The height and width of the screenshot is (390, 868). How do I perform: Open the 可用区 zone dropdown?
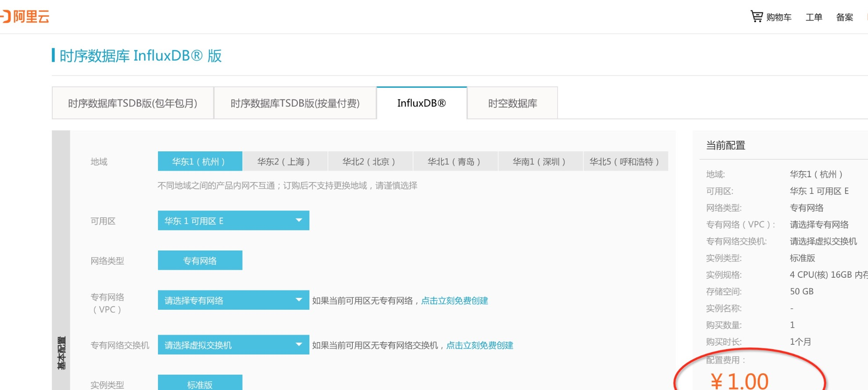pos(233,221)
